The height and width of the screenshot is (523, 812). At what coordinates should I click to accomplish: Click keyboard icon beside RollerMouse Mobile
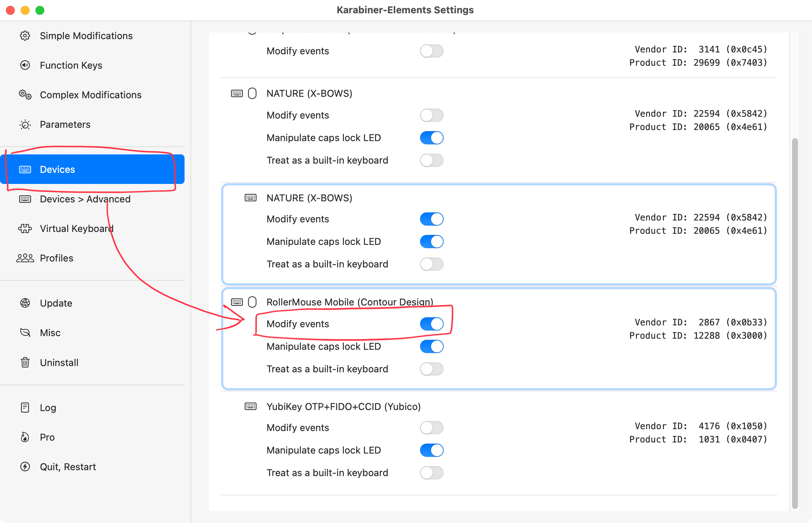click(237, 302)
